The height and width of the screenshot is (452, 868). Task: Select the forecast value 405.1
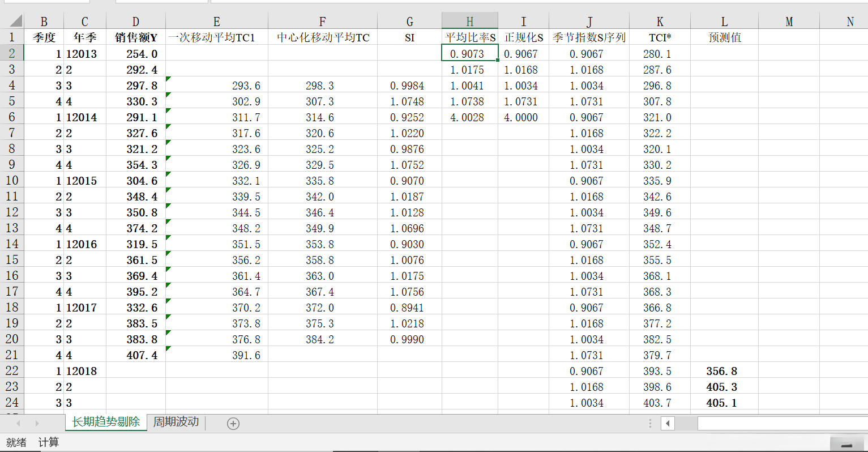[x=725, y=402]
